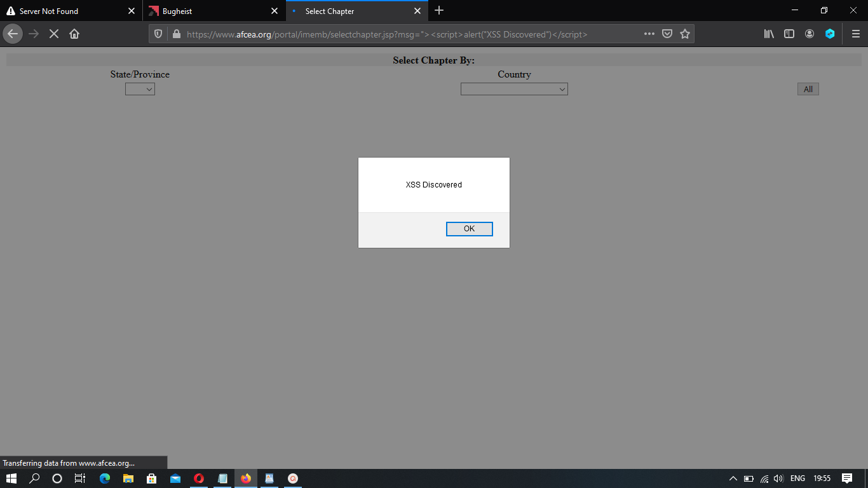
Task: Open the clock showing 19:55
Action: [822, 478]
